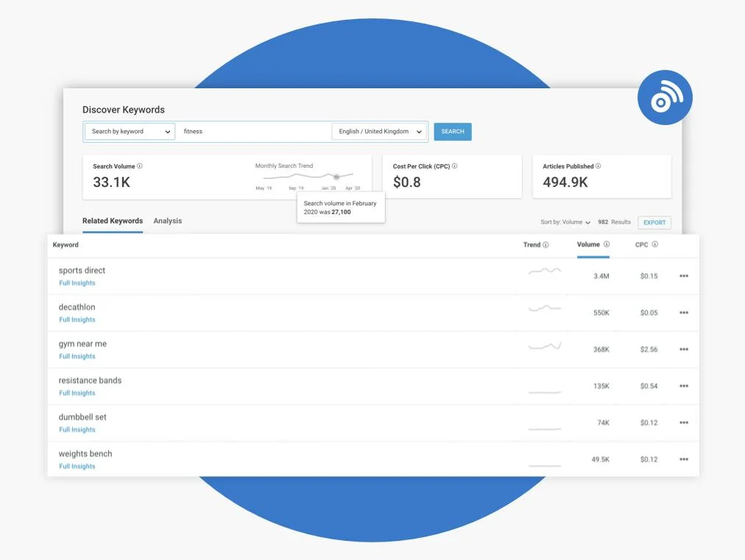Click the dumbbell set keyword text
745x560 pixels.
coord(82,417)
